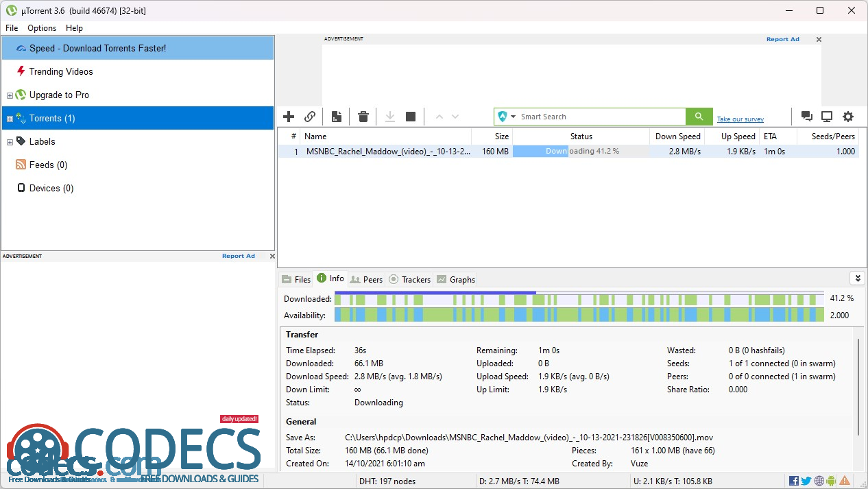The image size is (868, 489).
Task: Click the Move Down Queue arrow
Action: 455,117
